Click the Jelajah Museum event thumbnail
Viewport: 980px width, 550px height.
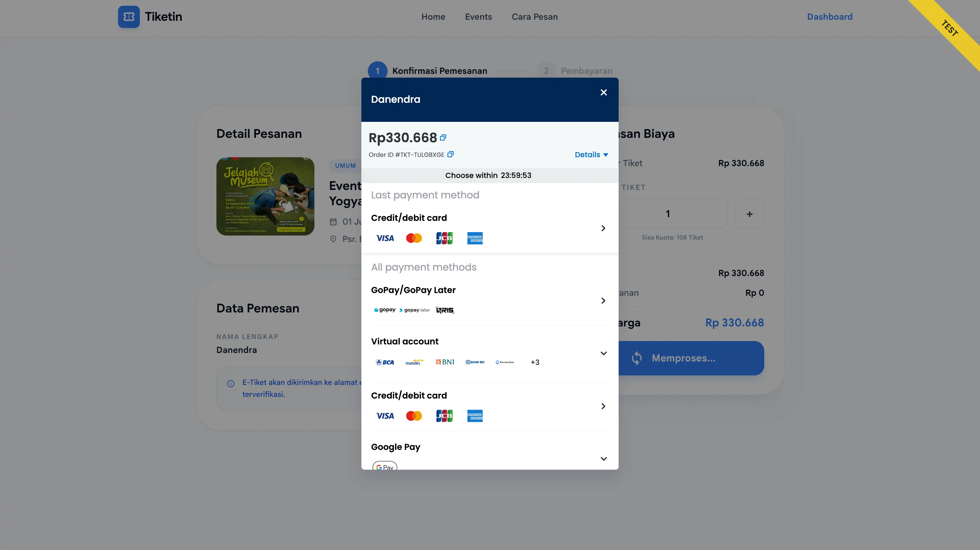click(265, 196)
